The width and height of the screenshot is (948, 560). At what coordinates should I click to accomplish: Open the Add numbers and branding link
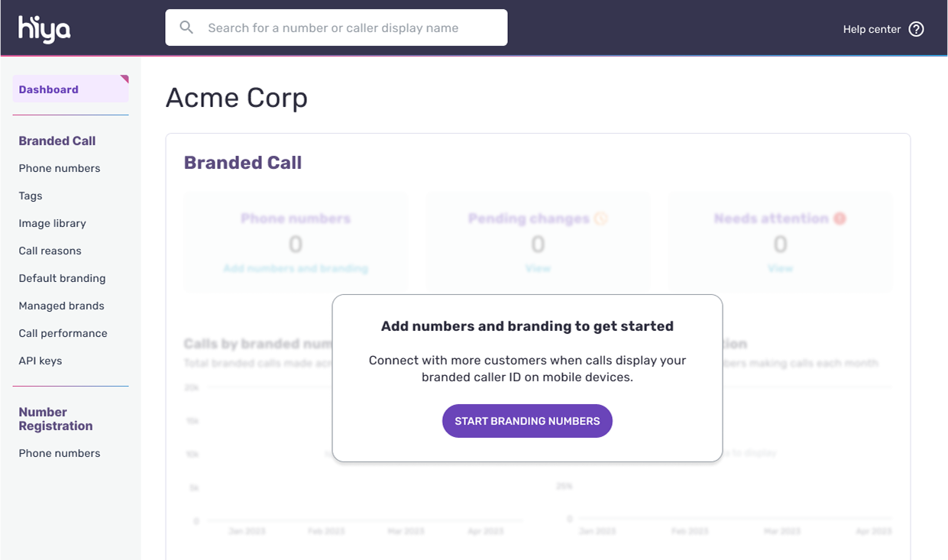296,268
